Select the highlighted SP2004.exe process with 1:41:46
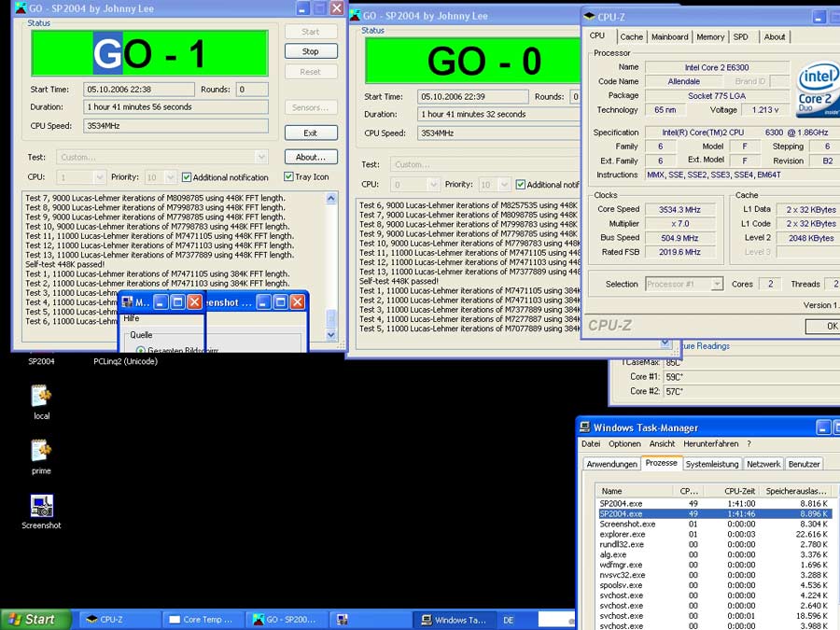The width and height of the screenshot is (840, 630). (x=715, y=513)
